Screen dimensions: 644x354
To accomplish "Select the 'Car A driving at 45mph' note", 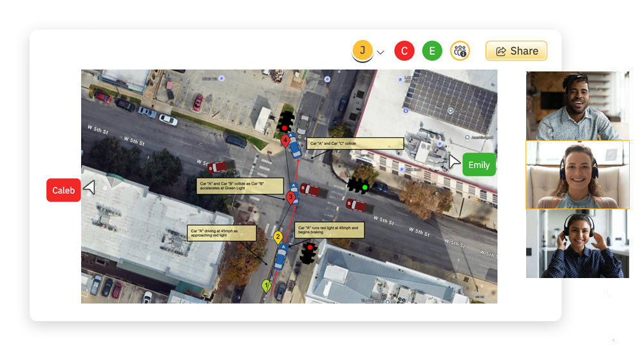I will click(x=222, y=233).
